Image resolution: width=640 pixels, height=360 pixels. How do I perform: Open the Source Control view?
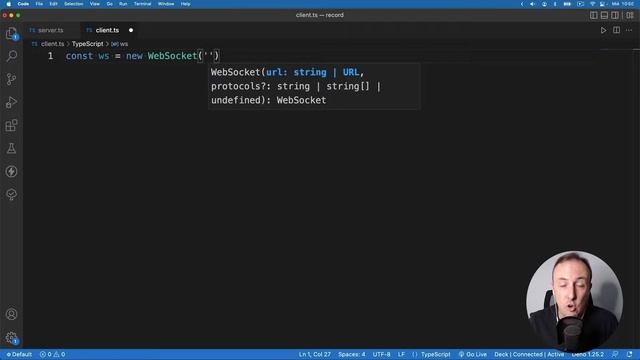[11, 79]
